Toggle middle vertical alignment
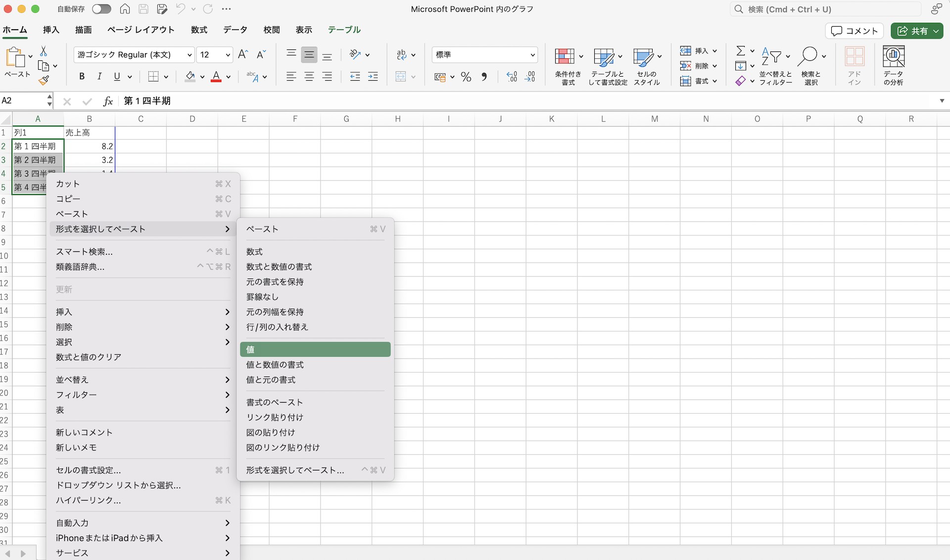Viewport: 950px width, 560px height. (x=309, y=54)
